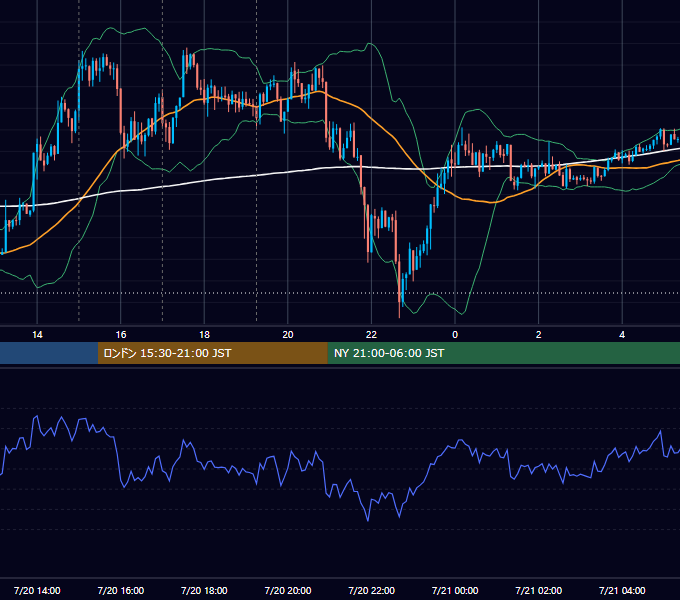The height and width of the screenshot is (600, 680).
Task: Click the 7/20 22:00 time label
Action: 372,590
